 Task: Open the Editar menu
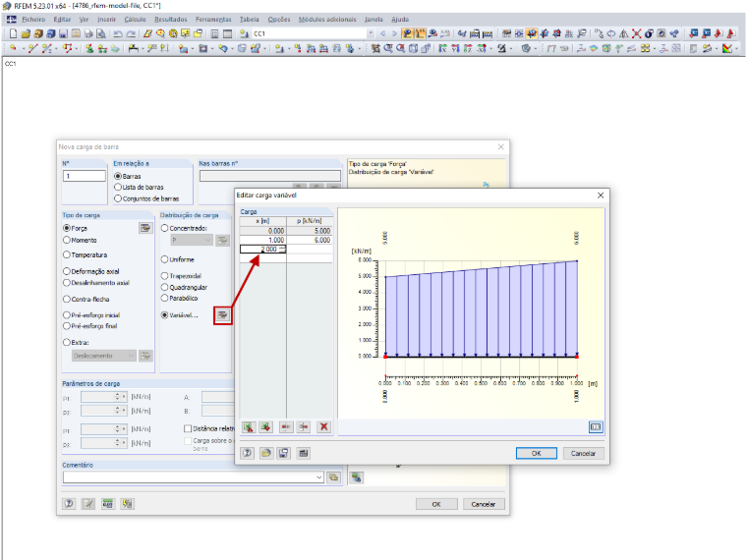pyautogui.click(x=62, y=19)
